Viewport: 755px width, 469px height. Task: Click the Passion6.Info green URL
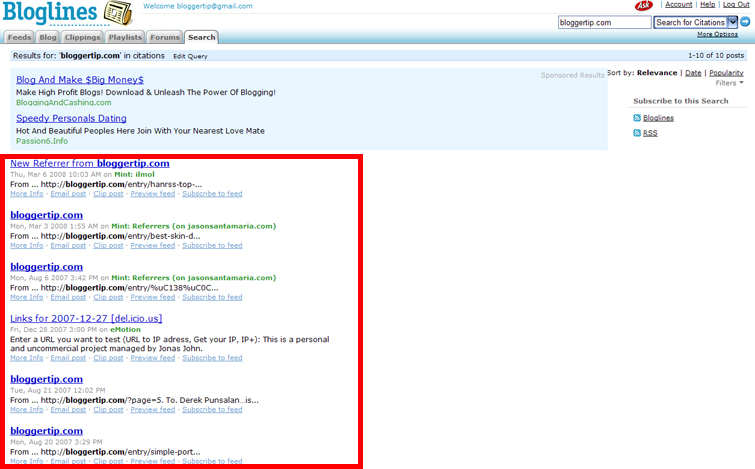click(x=42, y=141)
